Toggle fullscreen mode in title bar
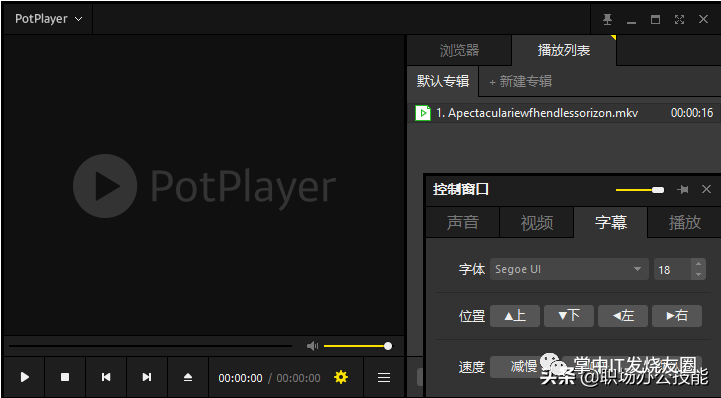The height and width of the screenshot is (398, 721). click(x=679, y=19)
